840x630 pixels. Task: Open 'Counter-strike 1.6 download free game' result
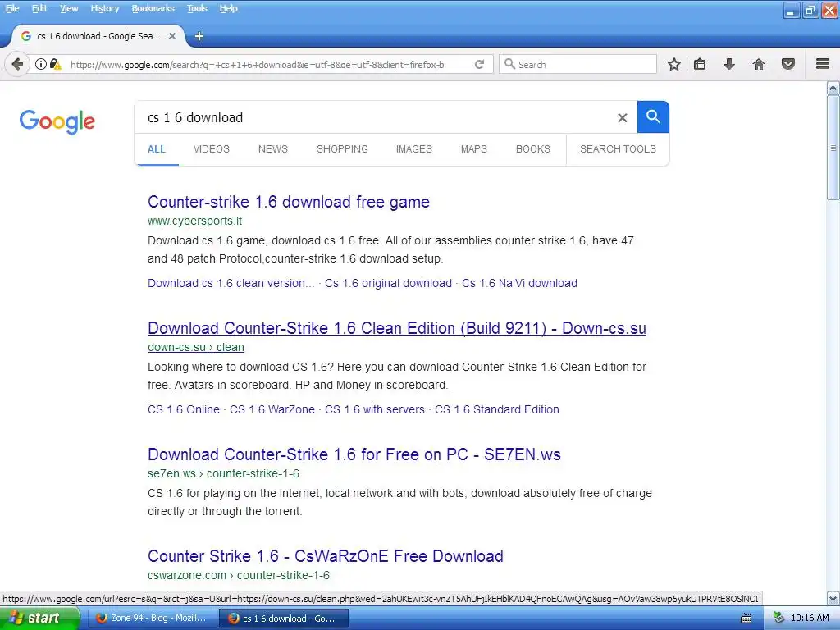coord(288,202)
